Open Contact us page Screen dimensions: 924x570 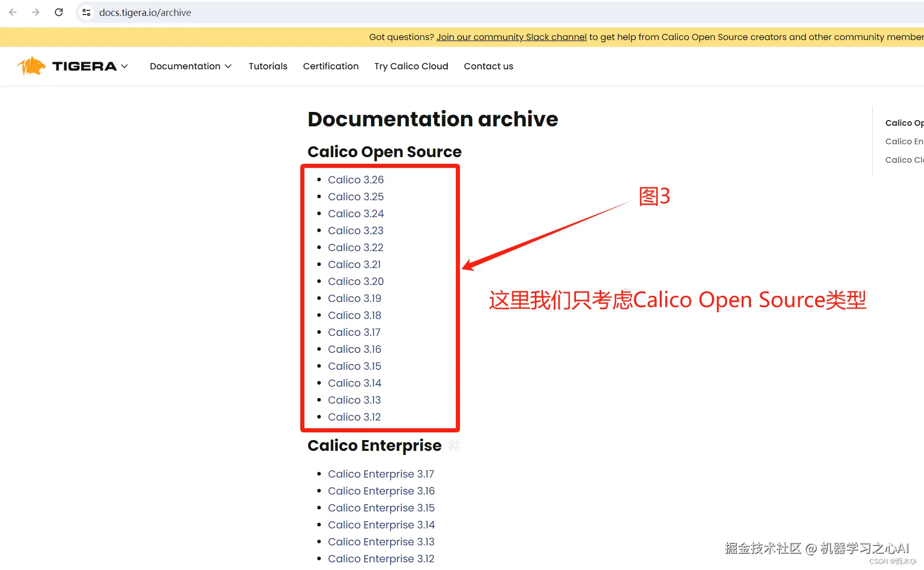[489, 66]
